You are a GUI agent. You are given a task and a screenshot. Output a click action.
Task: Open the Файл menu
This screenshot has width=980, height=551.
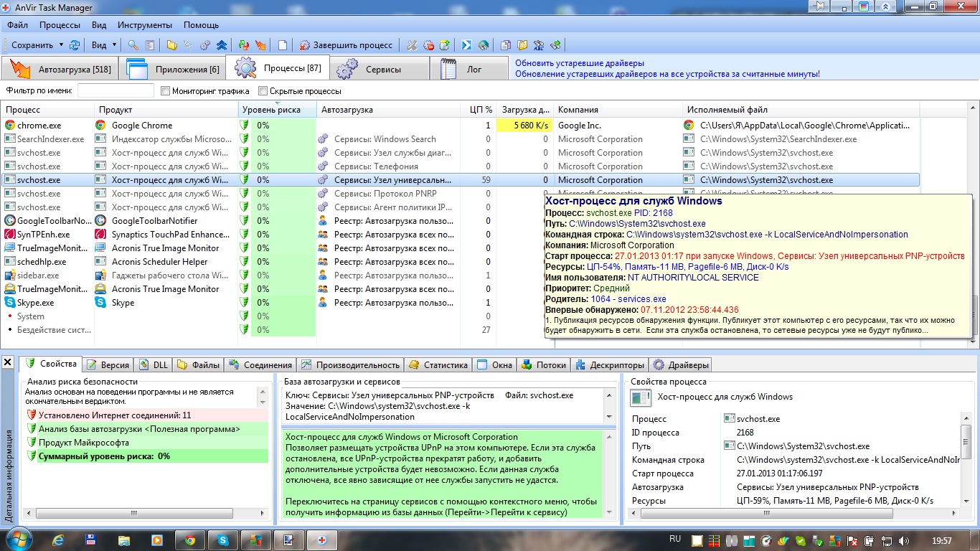(18, 25)
